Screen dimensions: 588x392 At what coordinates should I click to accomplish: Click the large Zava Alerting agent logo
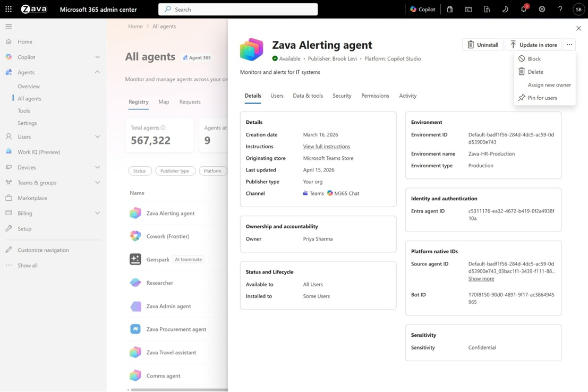point(252,49)
